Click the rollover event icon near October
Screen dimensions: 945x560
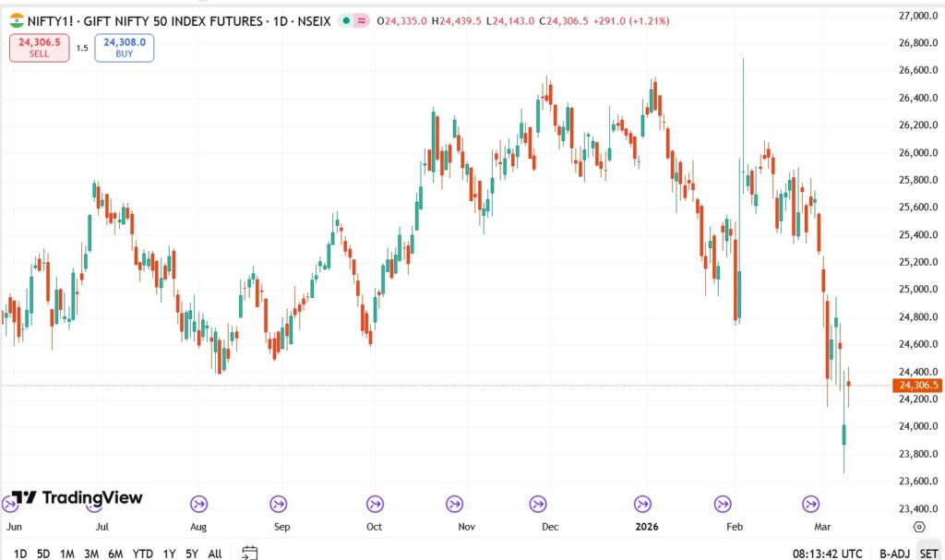375,504
